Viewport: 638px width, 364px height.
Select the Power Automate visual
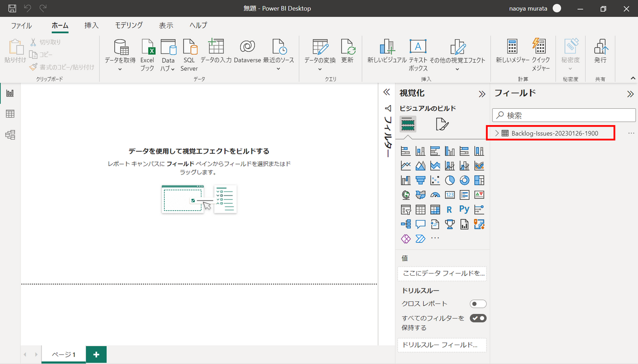pos(421,238)
